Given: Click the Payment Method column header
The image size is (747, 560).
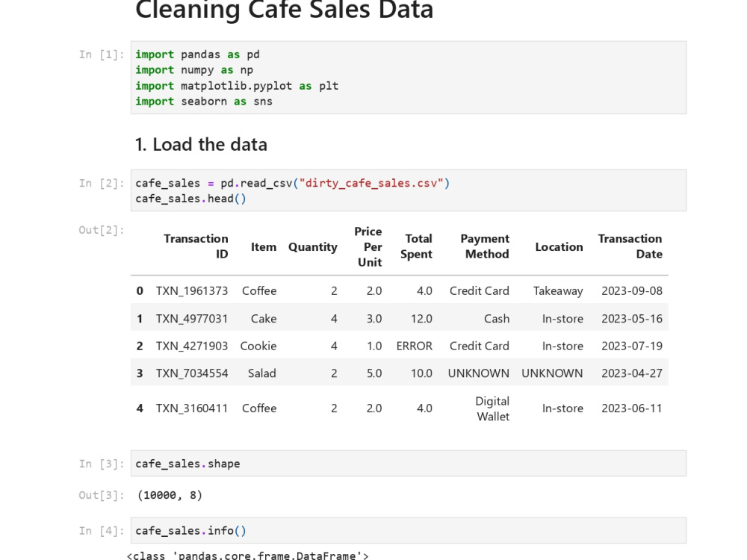Looking at the screenshot, I should [x=485, y=246].
